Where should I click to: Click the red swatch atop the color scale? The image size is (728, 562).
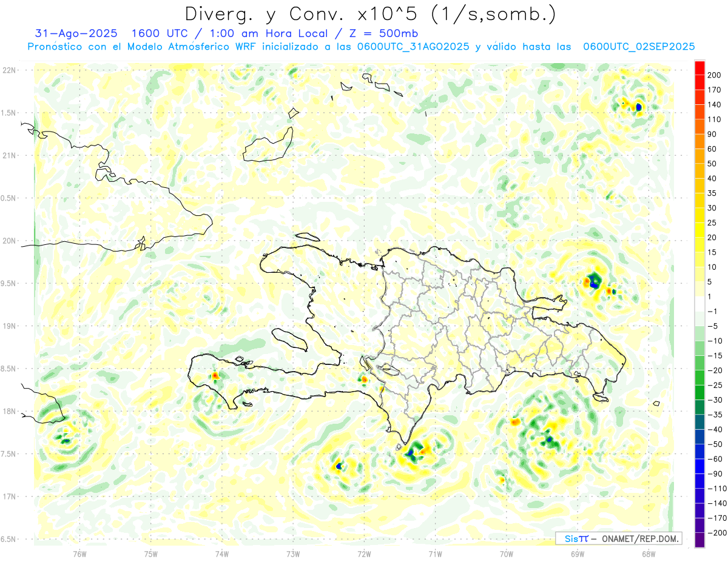click(699, 67)
